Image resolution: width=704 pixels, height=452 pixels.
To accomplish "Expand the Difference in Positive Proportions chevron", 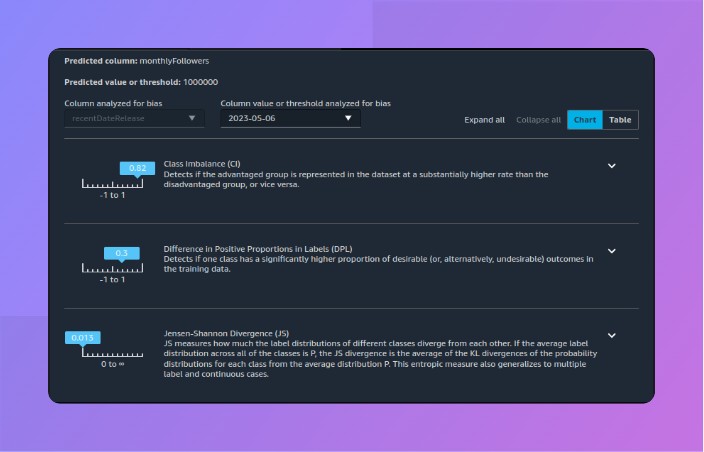I will [612, 251].
